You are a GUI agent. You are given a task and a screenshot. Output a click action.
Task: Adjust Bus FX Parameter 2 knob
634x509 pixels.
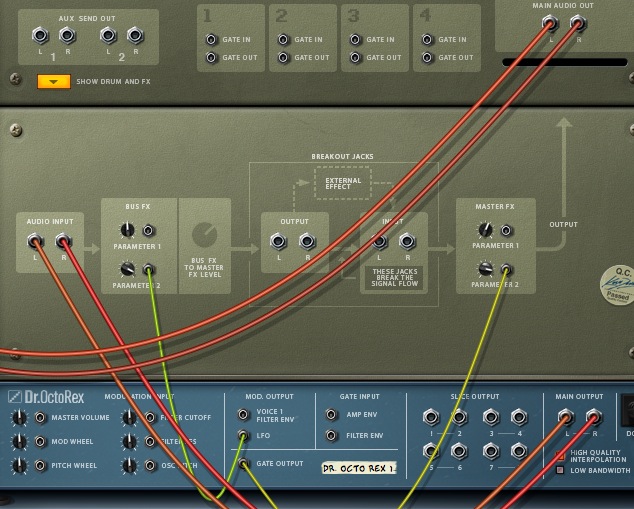click(x=127, y=269)
